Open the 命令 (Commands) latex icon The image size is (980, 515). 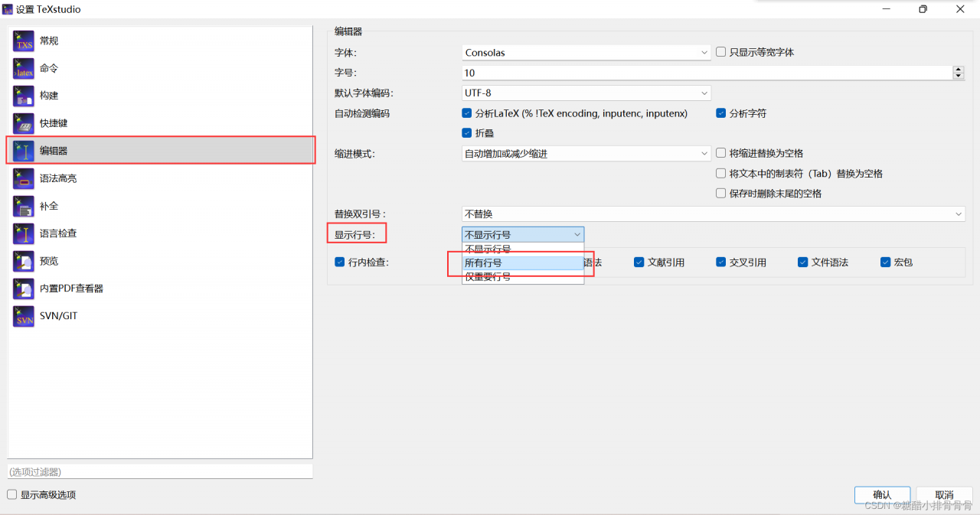[x=24, y=69]
